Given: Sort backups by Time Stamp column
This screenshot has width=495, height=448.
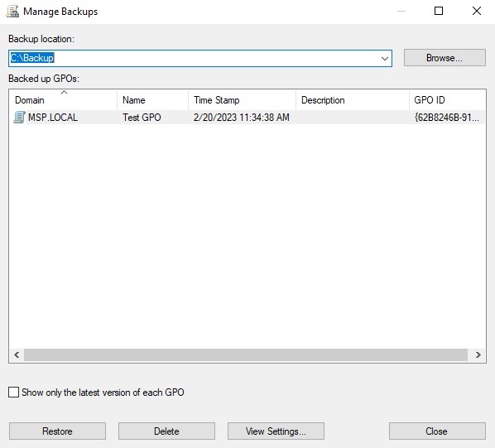Looking at the screenshot, I should point(243,100).
